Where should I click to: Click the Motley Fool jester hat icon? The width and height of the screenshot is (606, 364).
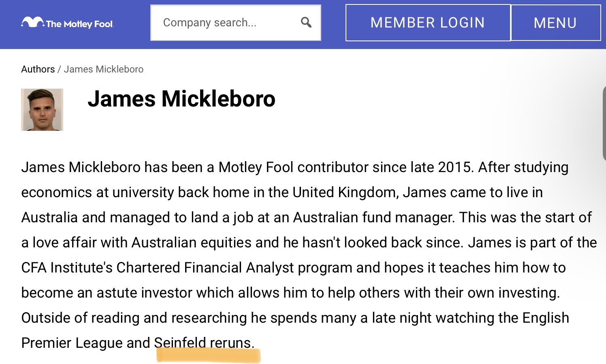pyautogui.click(x=32, y=22)
